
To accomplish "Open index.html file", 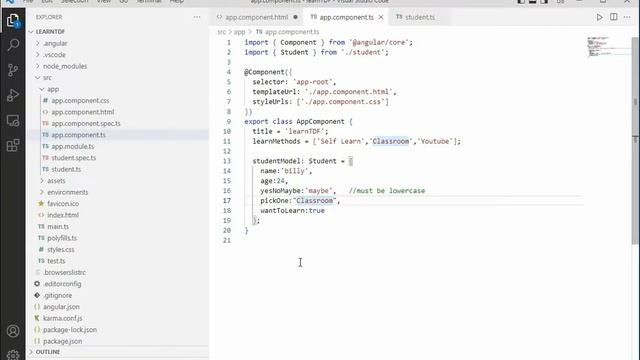I will [x=63, y=215].
